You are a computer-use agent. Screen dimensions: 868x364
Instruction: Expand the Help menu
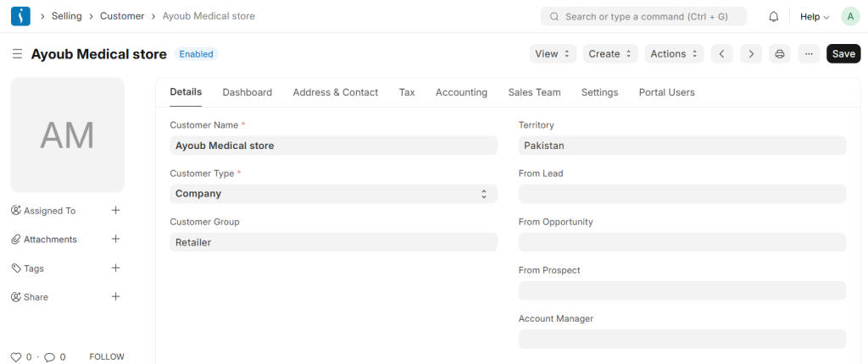click(815, 17)
